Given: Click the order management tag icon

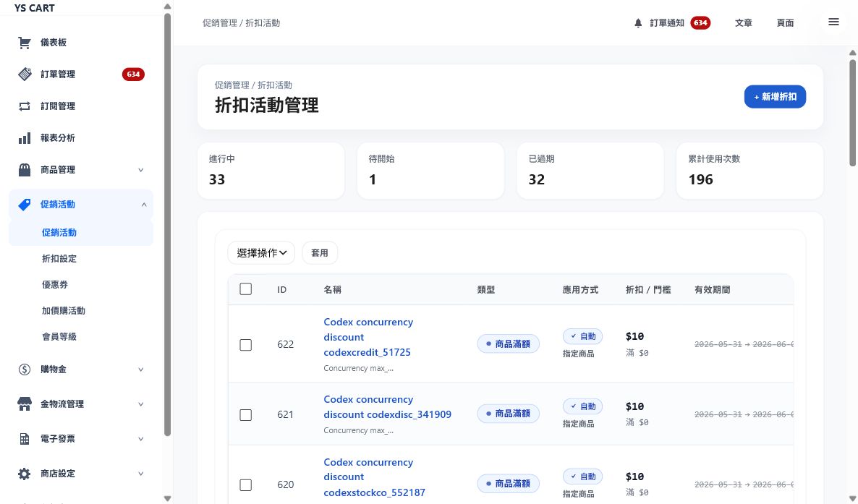Looking at the screenshot, I should click(25, 74).
